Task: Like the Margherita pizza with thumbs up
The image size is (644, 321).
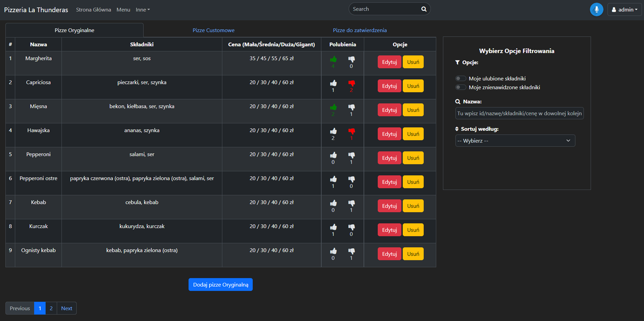Action: tap(333, 59)
